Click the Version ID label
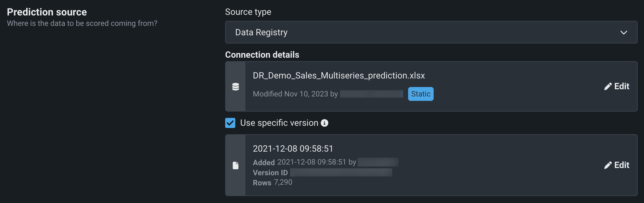Viewport: 644px width, 203px height. click(270, 173)
